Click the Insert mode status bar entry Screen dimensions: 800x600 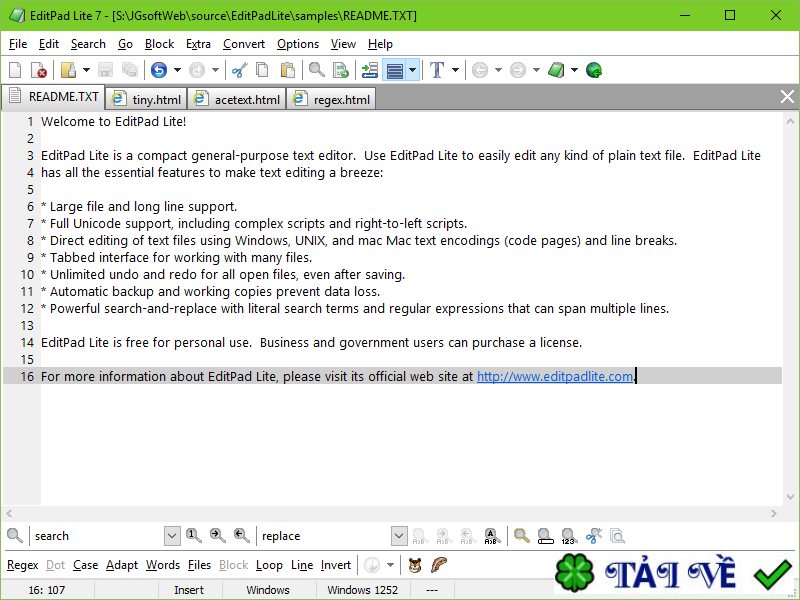189,590
